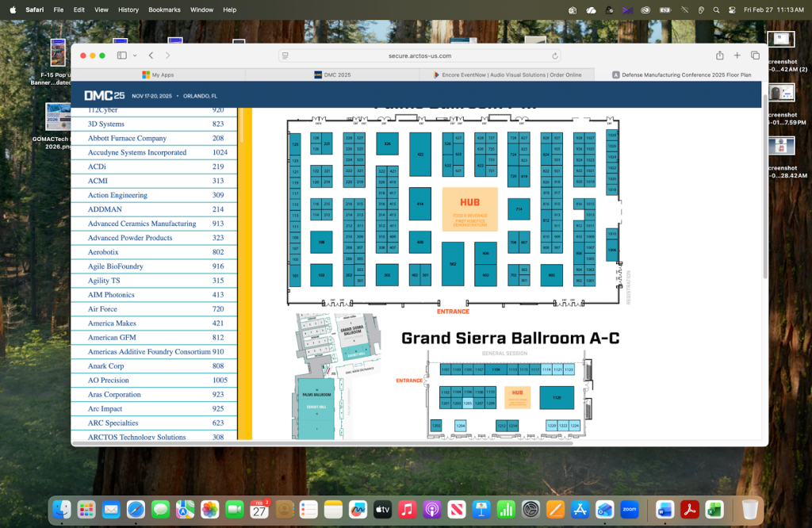
Task: Launch Zoom from the Dock
Action: tap(630, 509)
